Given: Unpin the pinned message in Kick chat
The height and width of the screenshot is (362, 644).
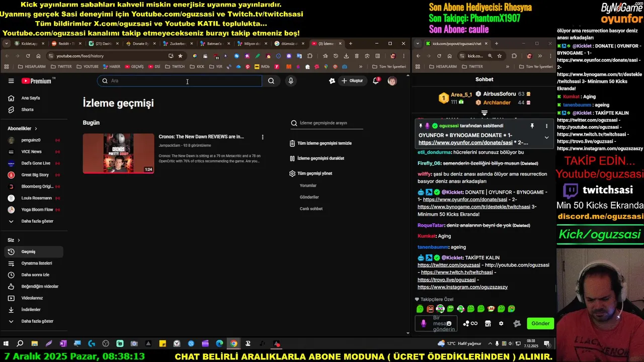Looking at the screenshot, I should click(532, 126).
